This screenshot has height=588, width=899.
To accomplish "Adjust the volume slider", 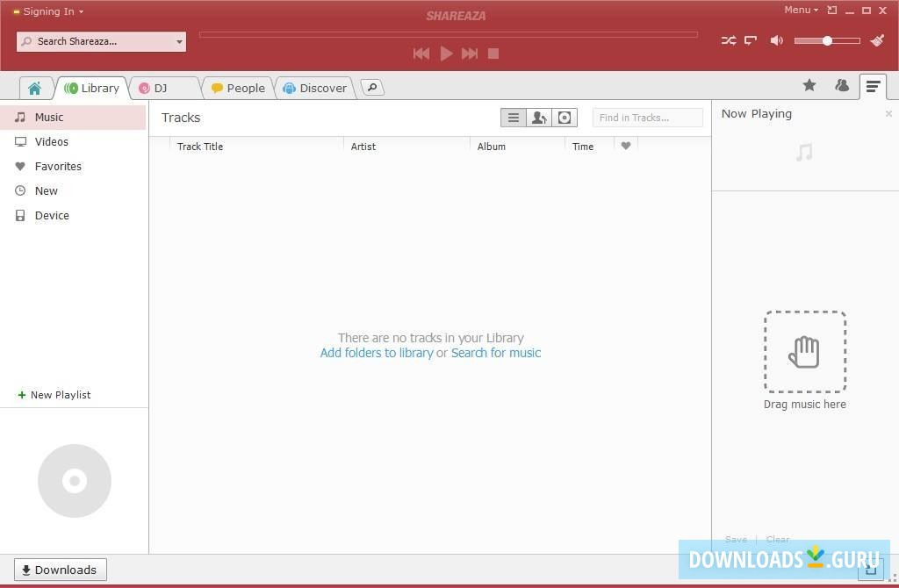I will (x=827, y=40).
